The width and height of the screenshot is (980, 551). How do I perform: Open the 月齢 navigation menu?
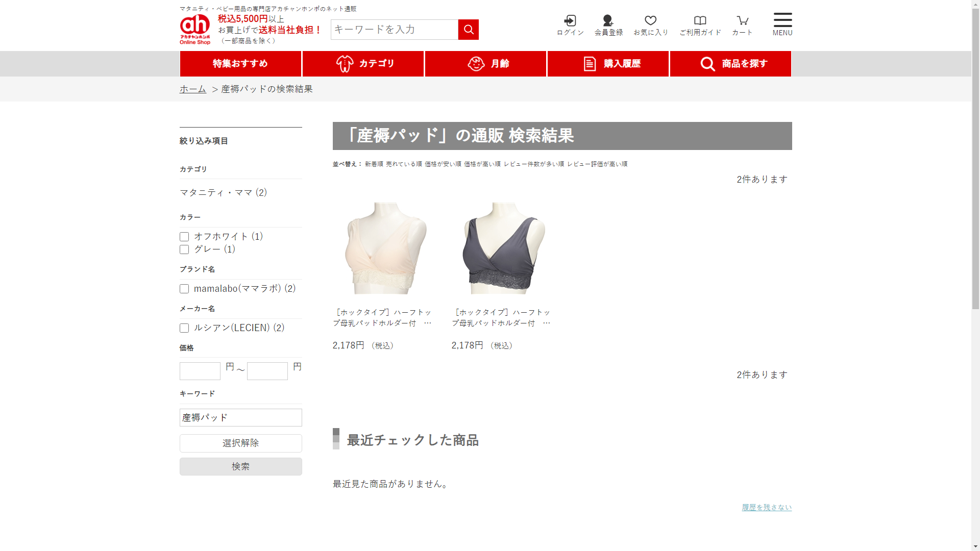point(485,64)
